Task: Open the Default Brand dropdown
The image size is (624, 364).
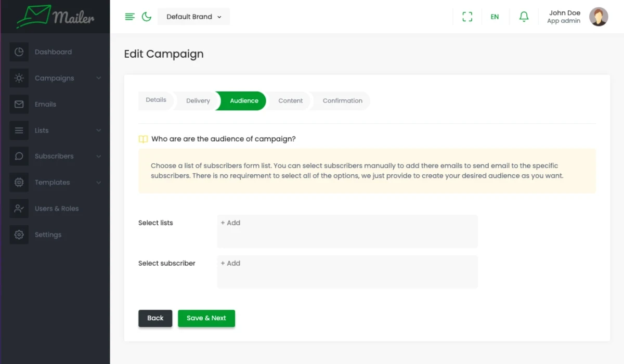Action: pyautogui.click(x=193, y=17)
